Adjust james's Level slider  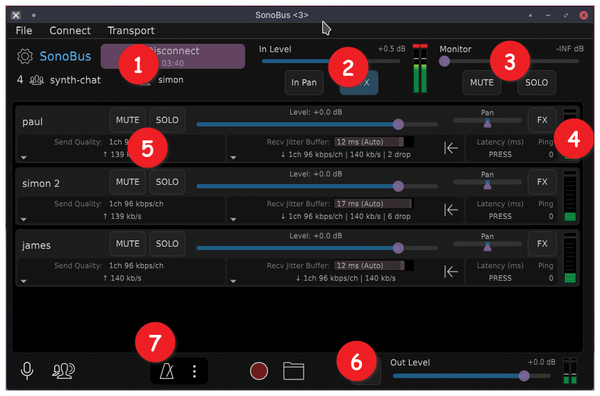click(x=317, y=248)
